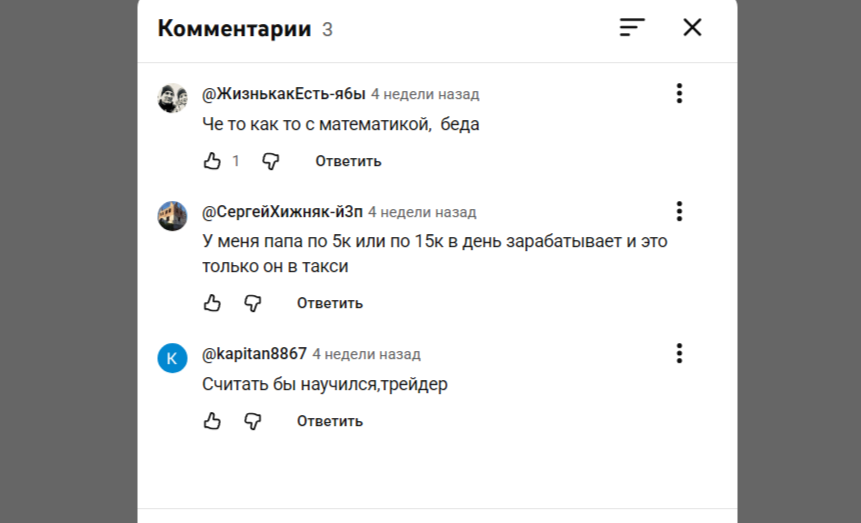
Task: Dislike the comment about математикой
Action: point(271,161)
